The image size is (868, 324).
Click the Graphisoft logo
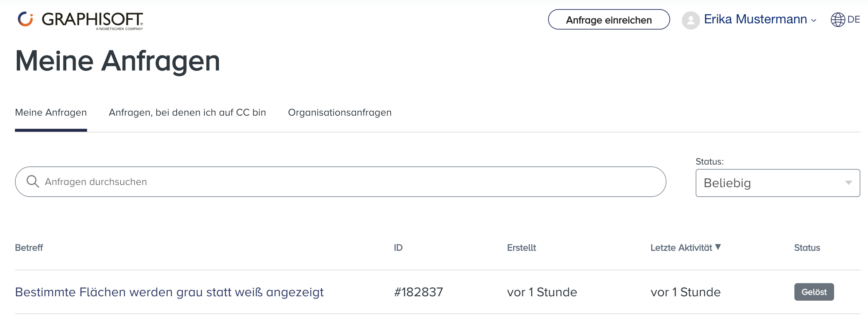(x=81, y=20)
